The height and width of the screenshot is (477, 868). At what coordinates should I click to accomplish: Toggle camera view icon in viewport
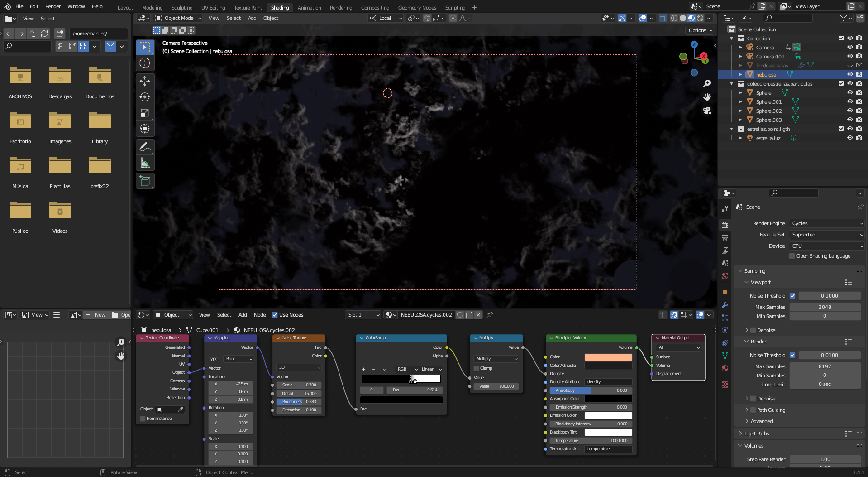[x=707, y=111]
